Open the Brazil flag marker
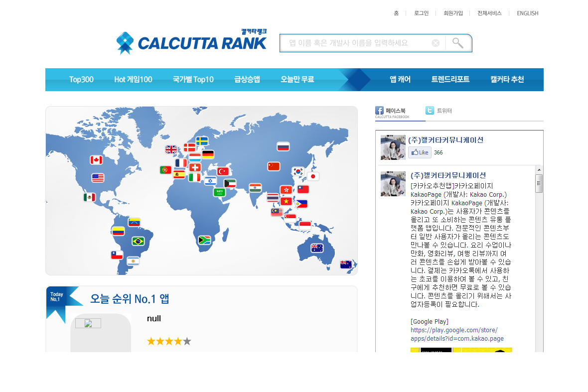The height and width of the screenshot is (392, 588). pos(139,242)
